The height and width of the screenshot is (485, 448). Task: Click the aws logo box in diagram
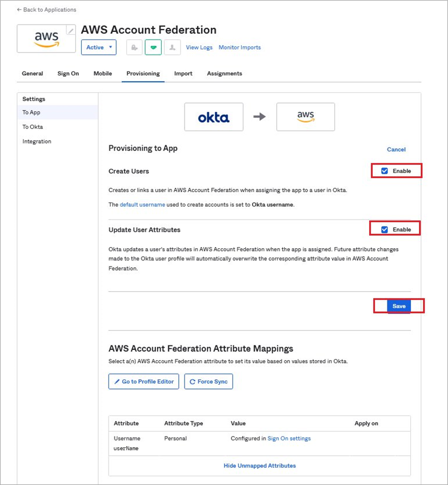pos(306,117)
